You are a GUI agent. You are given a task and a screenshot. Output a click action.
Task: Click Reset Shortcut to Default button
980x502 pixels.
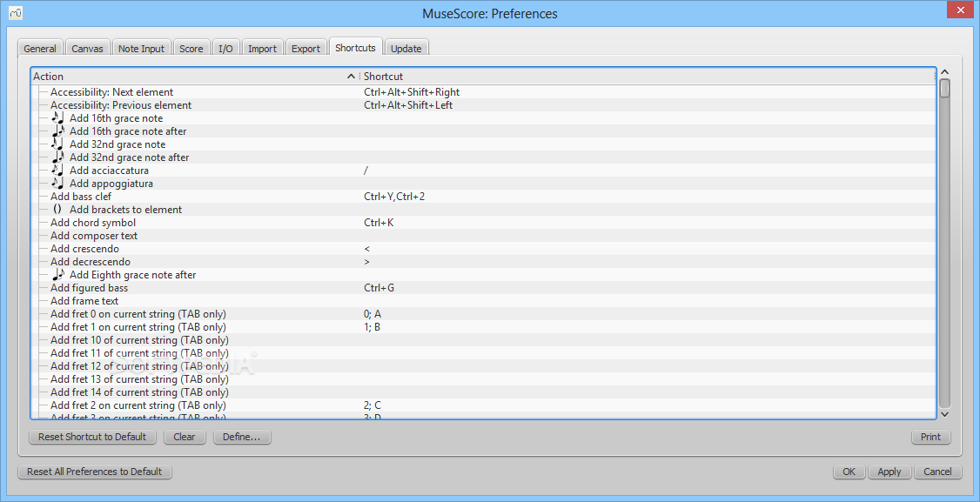click(x=92, y=437)
